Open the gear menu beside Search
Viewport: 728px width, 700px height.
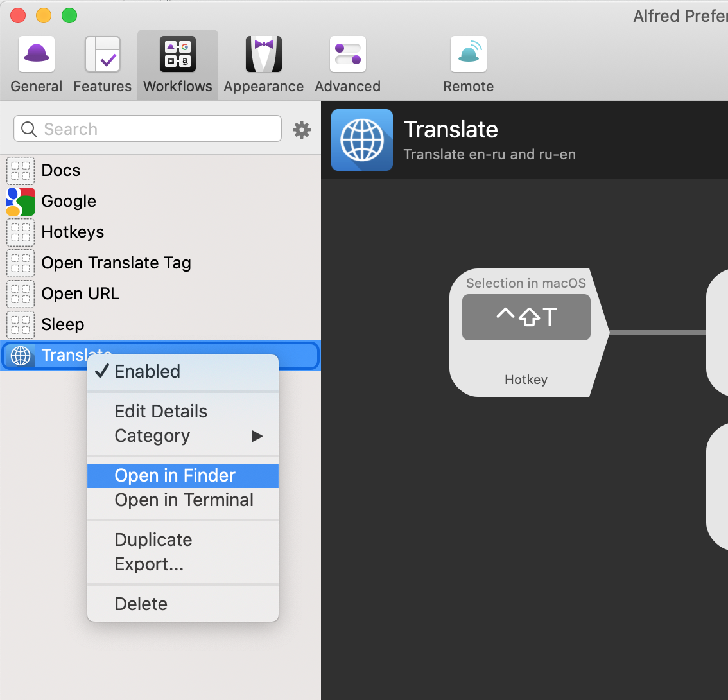tap(302, 130)
